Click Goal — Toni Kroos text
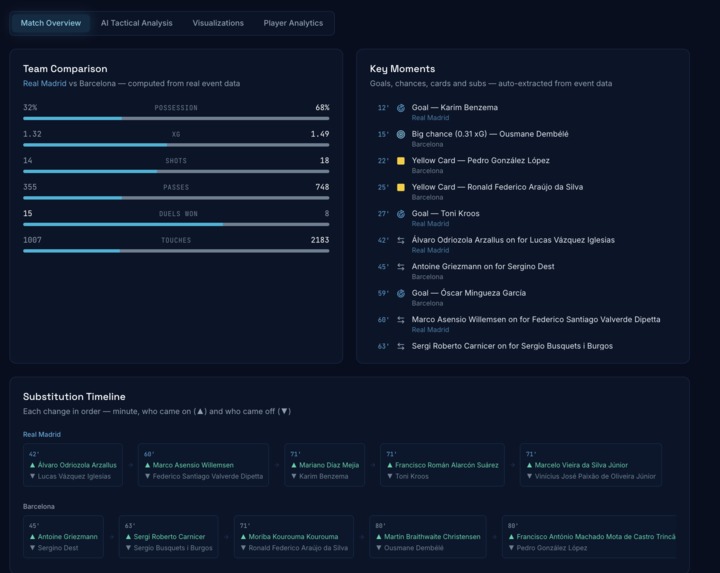The width and height of the screenshot is (720, 573). [445, 213]
